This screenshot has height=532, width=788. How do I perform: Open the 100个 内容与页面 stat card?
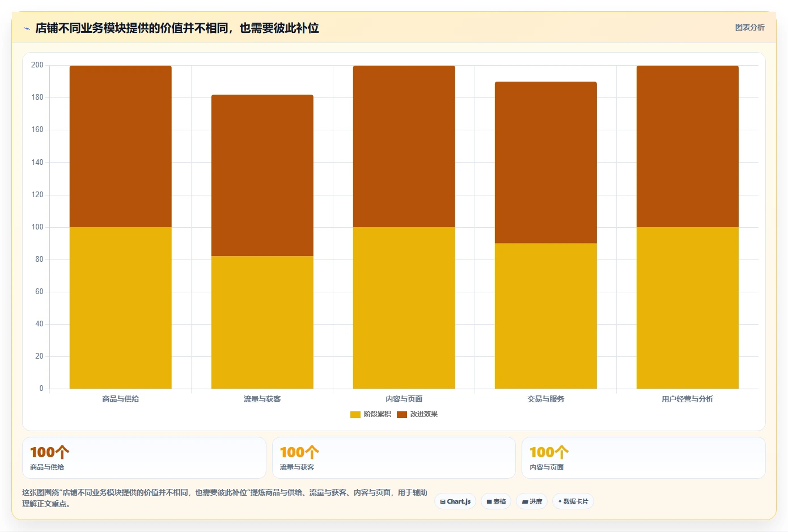point(643,458)
